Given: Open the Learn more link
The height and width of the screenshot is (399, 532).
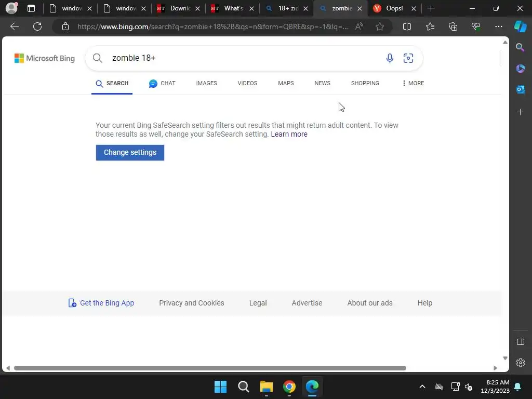Looking at the screenshot, I should click(289, 134).
